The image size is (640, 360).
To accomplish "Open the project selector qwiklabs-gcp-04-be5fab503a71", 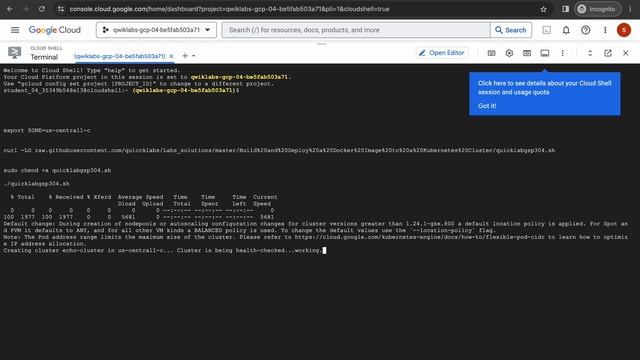I will coord(156,30).
